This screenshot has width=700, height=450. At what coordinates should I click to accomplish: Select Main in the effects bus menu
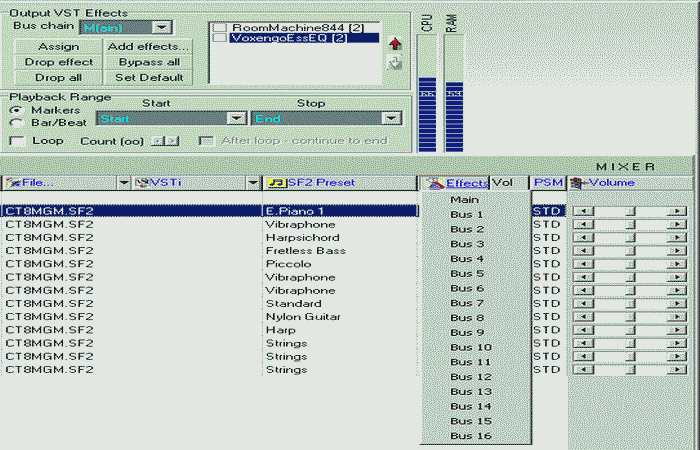pyautogui.click(x=466, y=200)
